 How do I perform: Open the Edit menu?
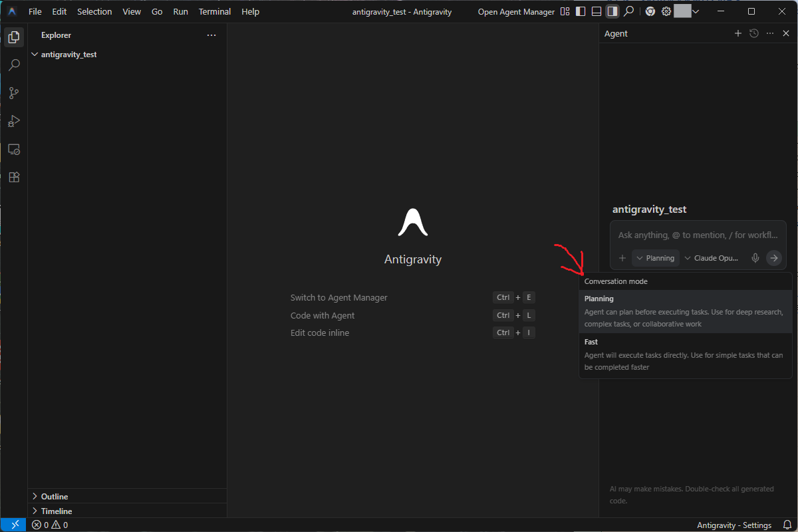pos(59,12)
